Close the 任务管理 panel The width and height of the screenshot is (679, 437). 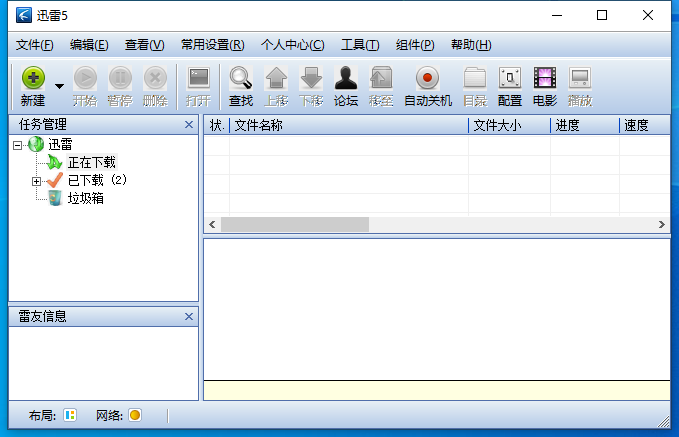[x=189, y=125]
